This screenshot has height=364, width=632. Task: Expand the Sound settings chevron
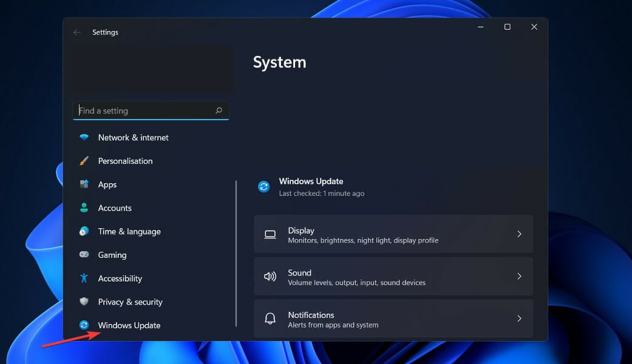pos(519,276)
